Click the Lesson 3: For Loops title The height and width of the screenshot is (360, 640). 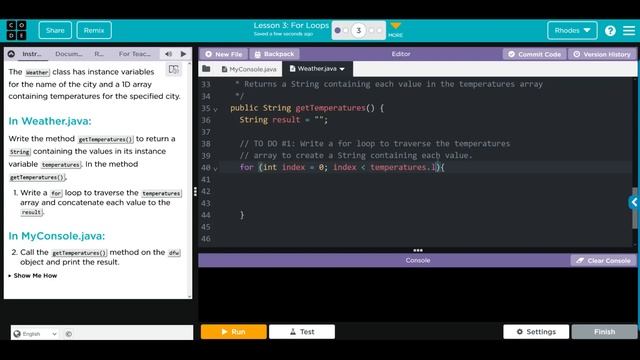pos(291,25)
